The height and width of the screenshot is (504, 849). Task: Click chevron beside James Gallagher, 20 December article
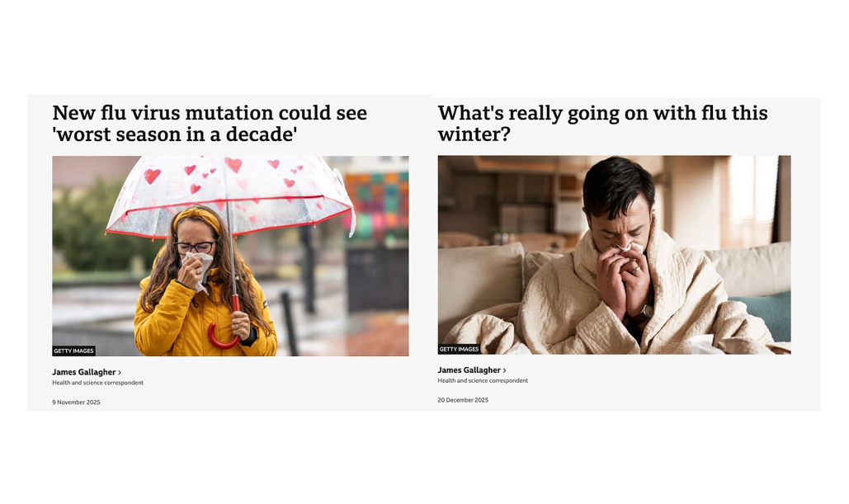[505, 370]
